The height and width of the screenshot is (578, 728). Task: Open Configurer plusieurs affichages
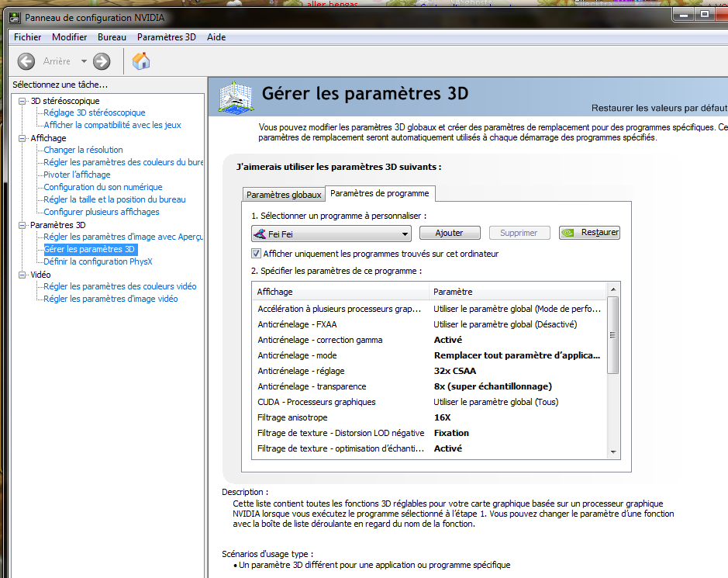102,212
